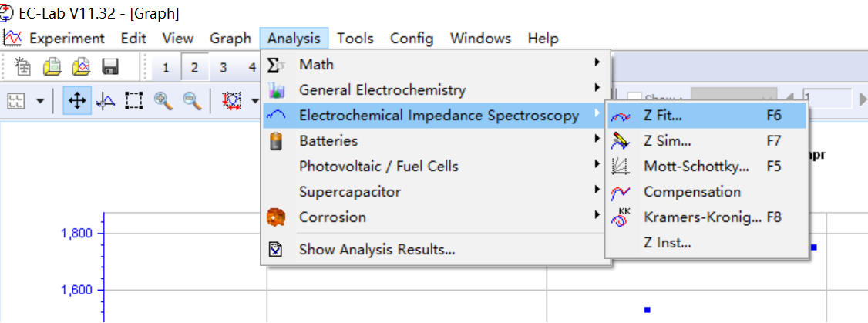This screenshot has height=323, width=868.
Task: Click the red rescale axes icon
Action: (x=231, y=101)
